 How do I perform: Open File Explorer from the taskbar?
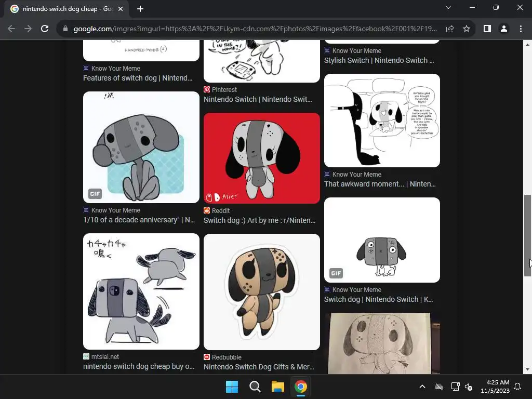(x=277, y=387)
